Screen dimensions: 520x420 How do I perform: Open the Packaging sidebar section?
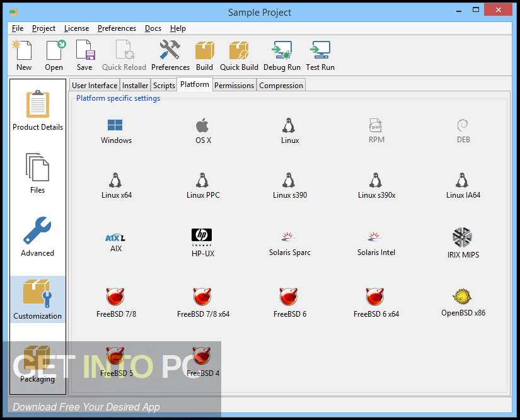[x=37, y=364]
